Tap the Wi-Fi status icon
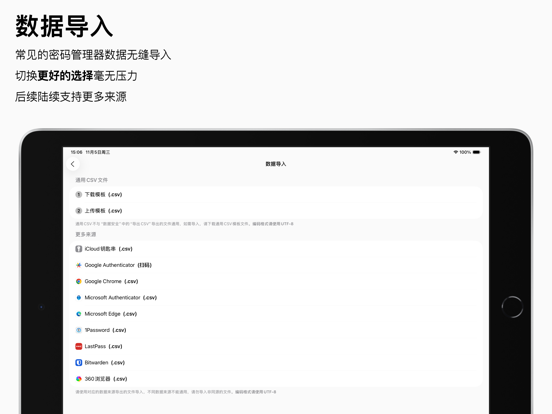 [456, 152]
